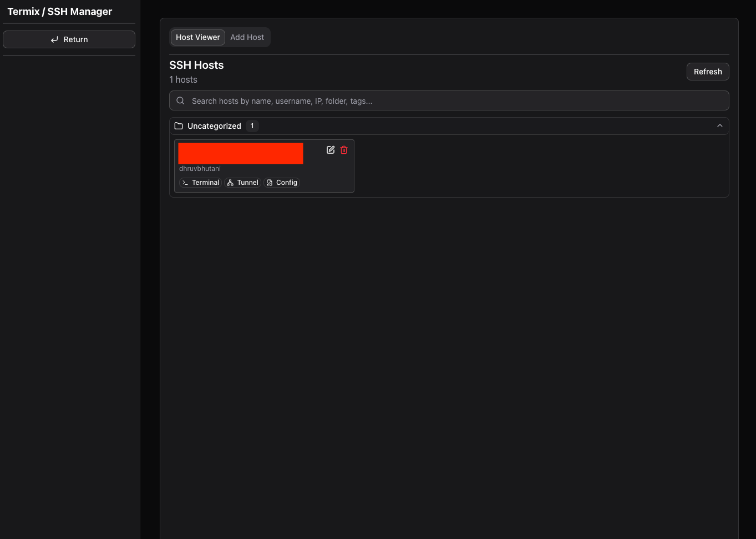Open Tunnel for dhruvbhutani host
The image size is (756, 539).
(243, 183)
